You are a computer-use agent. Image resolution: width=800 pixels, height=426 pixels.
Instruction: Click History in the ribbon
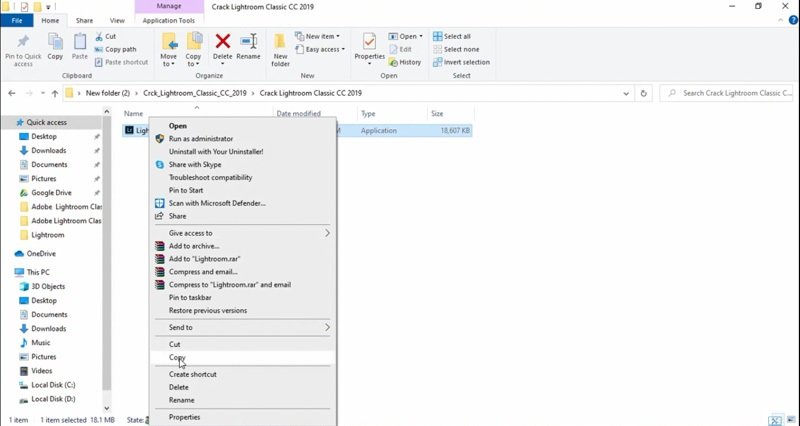405,62
